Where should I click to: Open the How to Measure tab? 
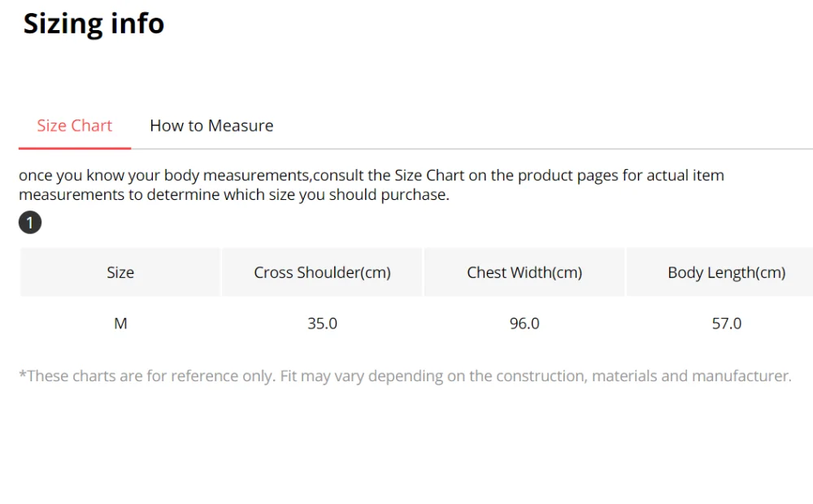(x=211, y=126)
